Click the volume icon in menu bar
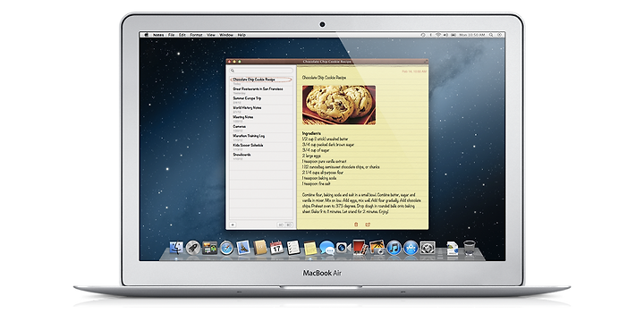The image size is (644, 330). (x=445, y=35)
